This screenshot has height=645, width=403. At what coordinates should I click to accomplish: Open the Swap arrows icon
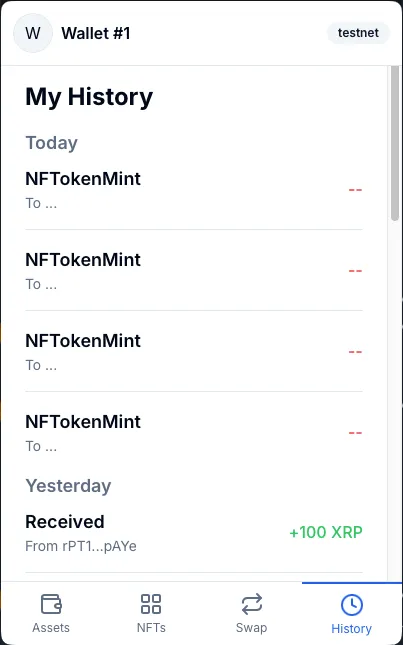click(x=251, y=603)
